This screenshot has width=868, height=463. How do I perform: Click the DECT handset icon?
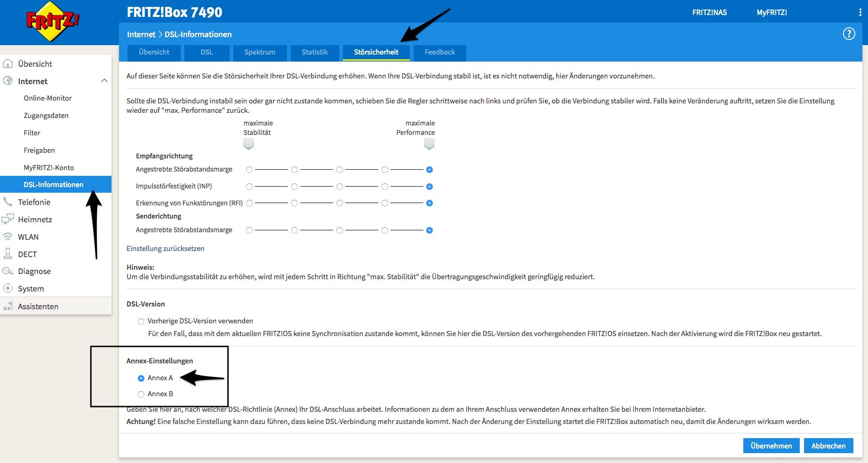(8, 254)
